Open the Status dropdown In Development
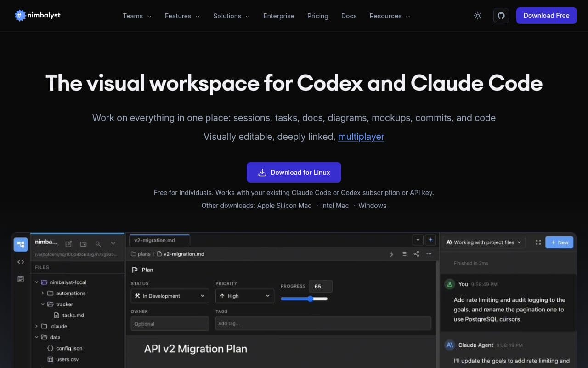Image resolution: width=588 pixels, height=368 pixels. tap(170, 296)
